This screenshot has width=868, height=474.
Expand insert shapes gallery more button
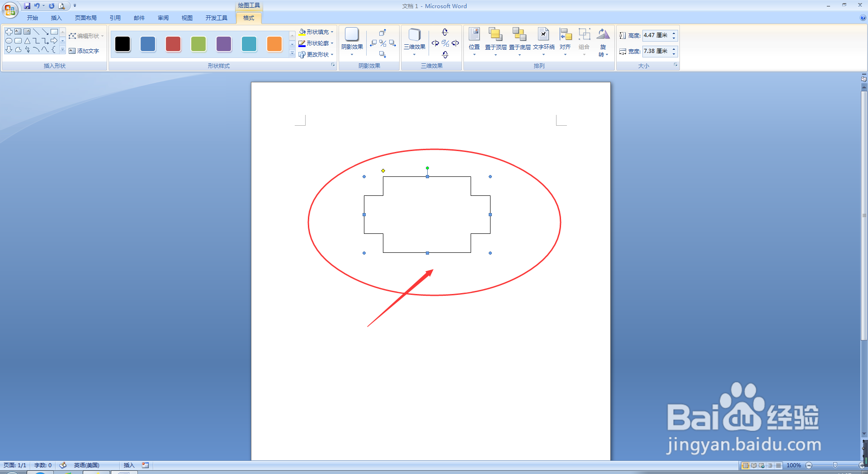62,50
